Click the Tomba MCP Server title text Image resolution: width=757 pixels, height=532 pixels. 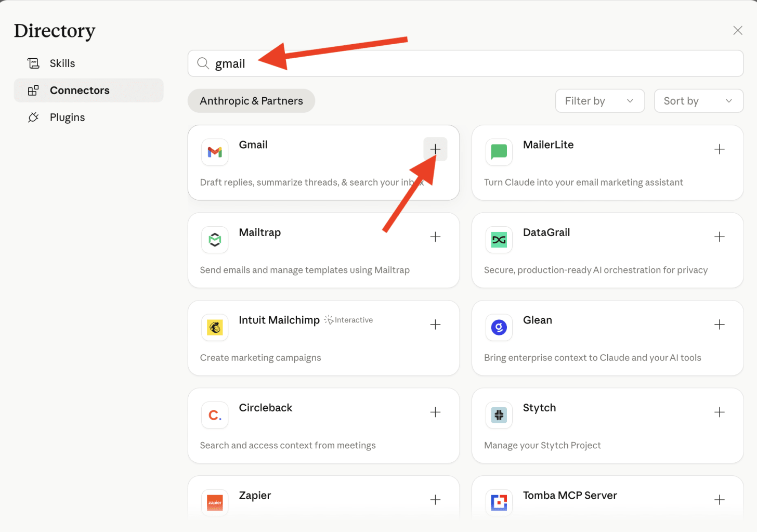click(x=570, y=496)
